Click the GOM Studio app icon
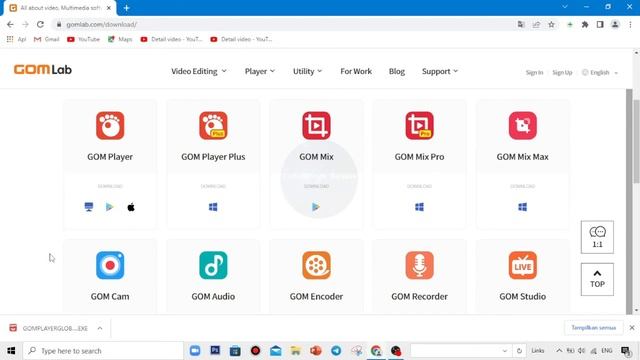The height and width of the screenshot is (360, 640). pos(522,265)
